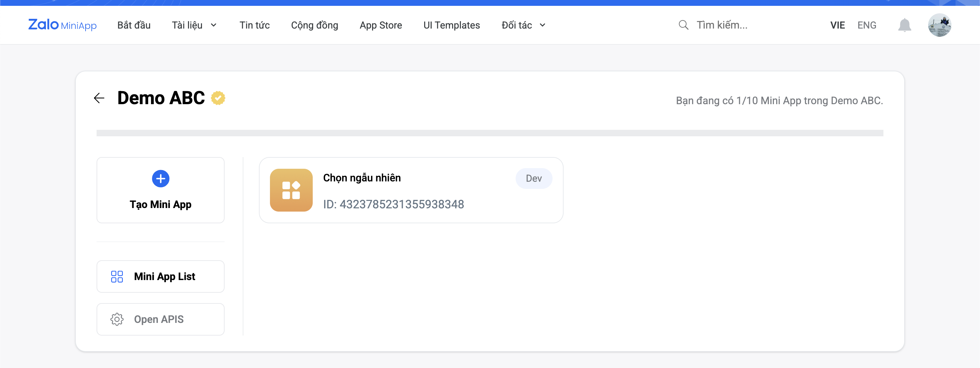Open the notifications bell
The image size is (980, 368).
click(904, 26)
